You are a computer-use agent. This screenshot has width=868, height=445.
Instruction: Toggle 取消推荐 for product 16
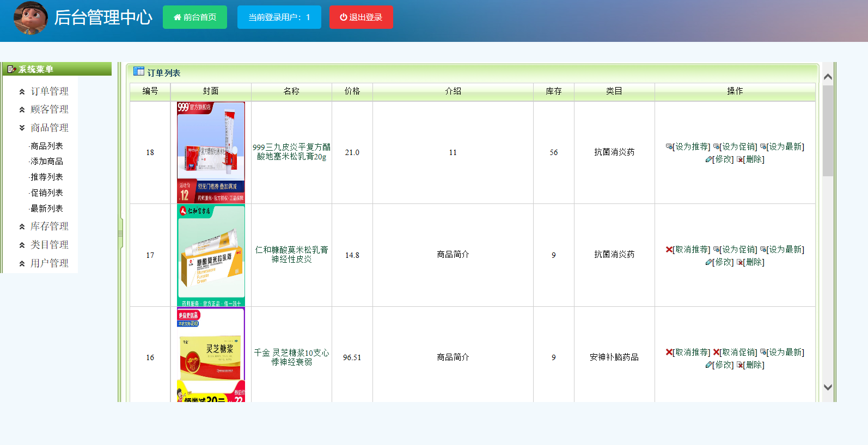point(692,352)
